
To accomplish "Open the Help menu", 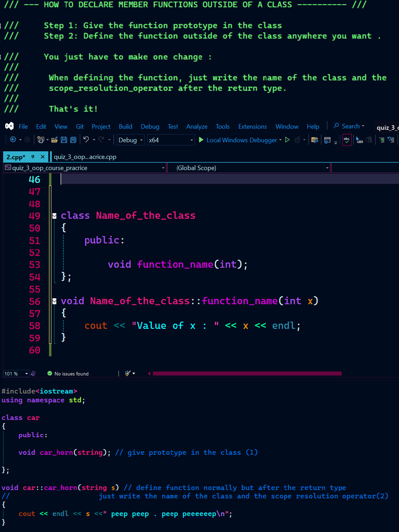I will [313, 126].
